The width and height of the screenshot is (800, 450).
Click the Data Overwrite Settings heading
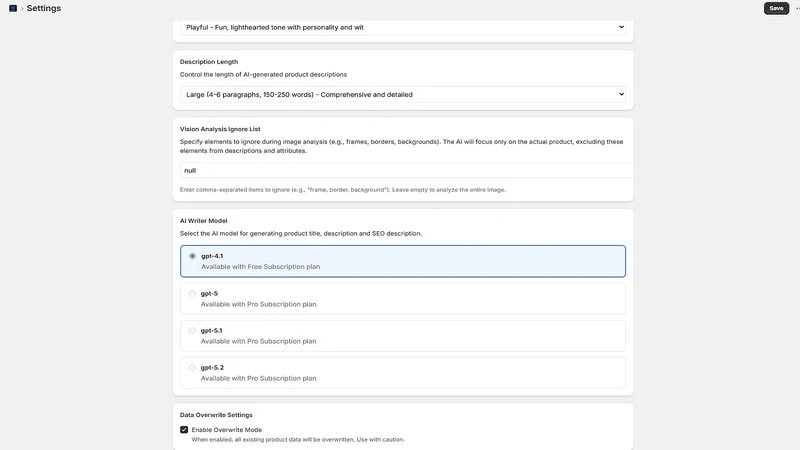[x=216, y=415]
